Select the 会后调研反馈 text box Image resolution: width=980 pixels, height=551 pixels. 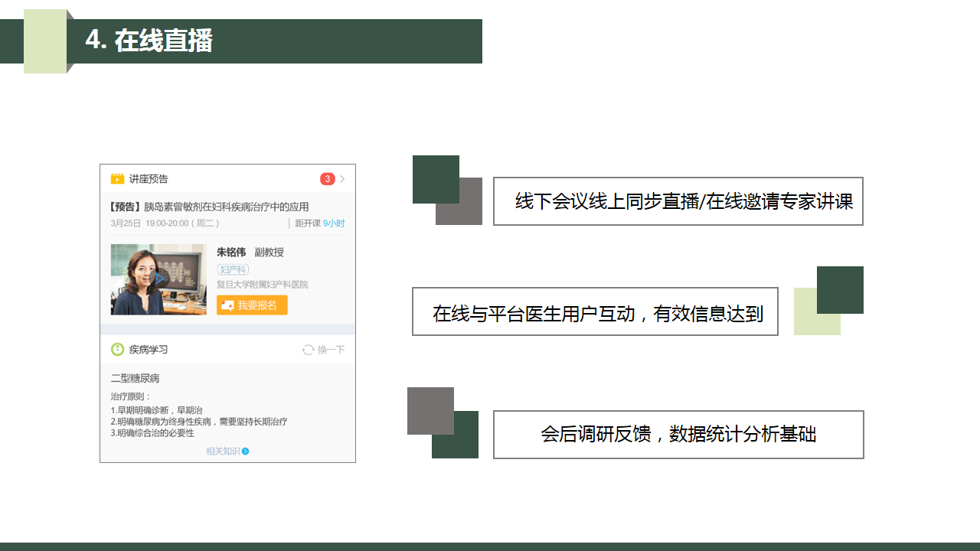(678, 435)
